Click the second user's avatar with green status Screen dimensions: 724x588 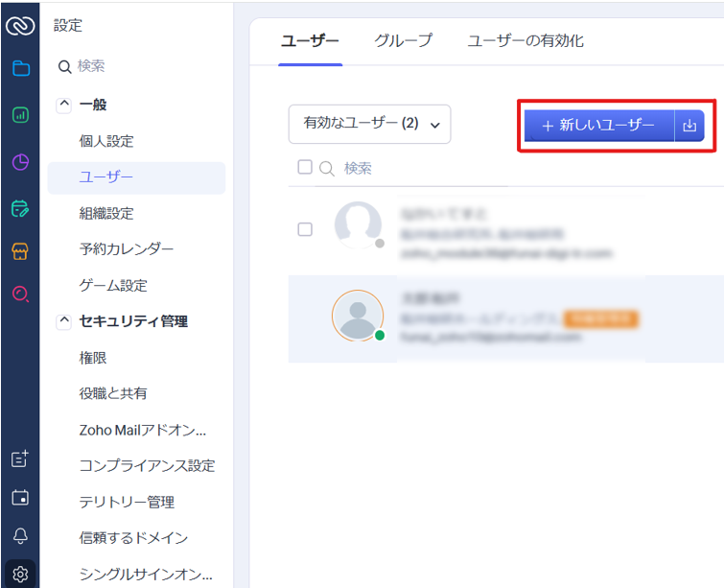click(359, 316)
